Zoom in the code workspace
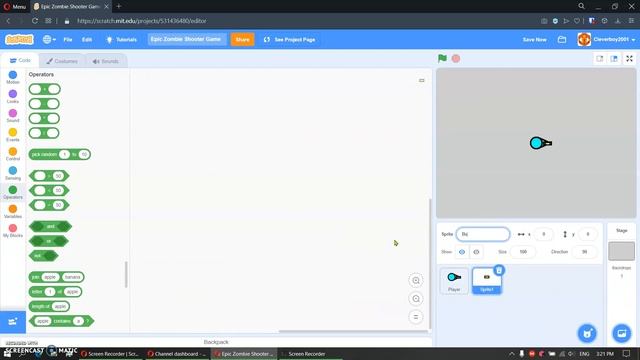The height and width of the screenshot is (360, 640). [x=416, y=280]
